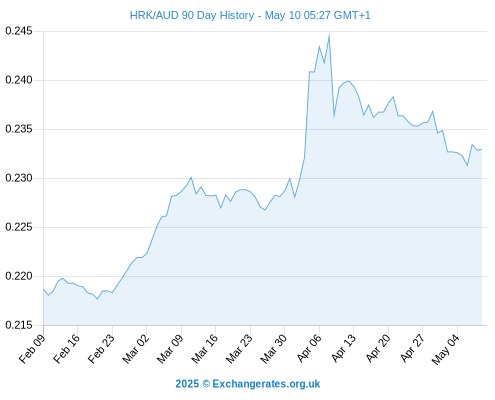
Task: Select the May 04 x-axis date label
Action: 446,349
